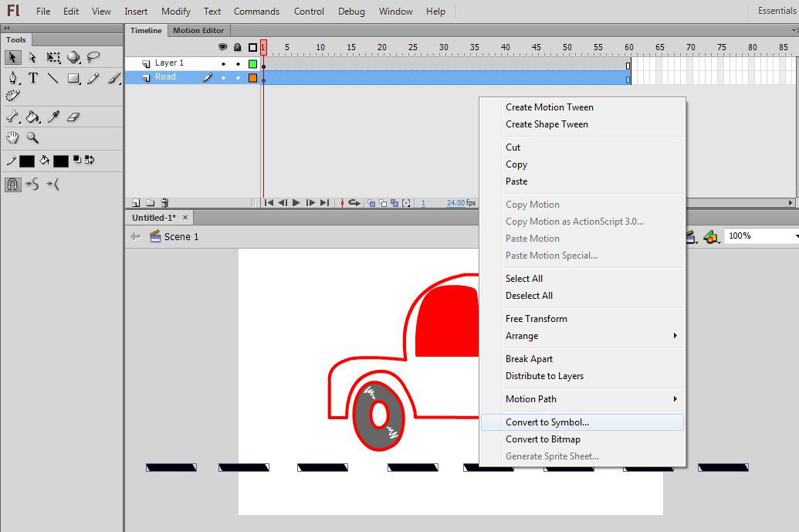
Task: Pick the Paint Bucket tool
Action: (x=32, y=117)
